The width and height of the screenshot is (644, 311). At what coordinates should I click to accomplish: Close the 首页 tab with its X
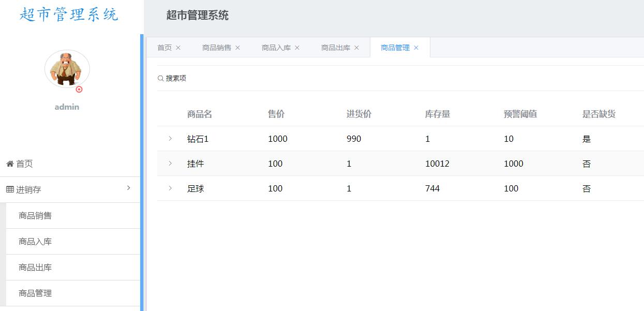[x=178, y=48]
